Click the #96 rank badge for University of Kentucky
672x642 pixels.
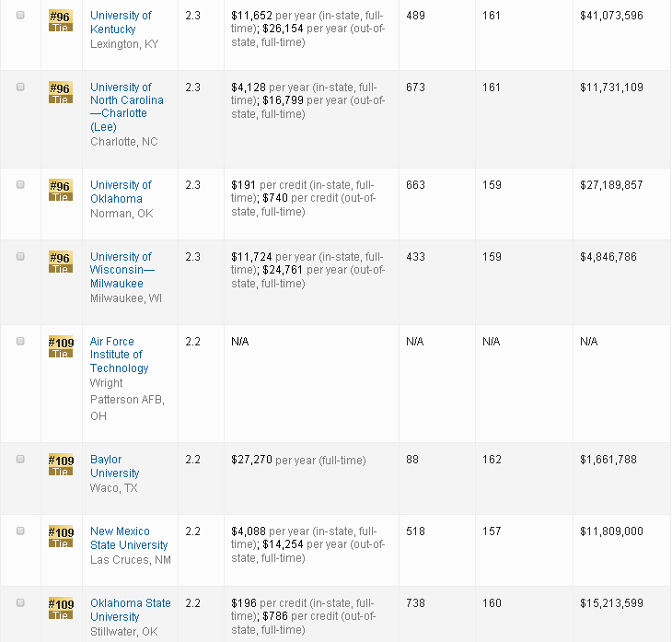click(60, 21)
